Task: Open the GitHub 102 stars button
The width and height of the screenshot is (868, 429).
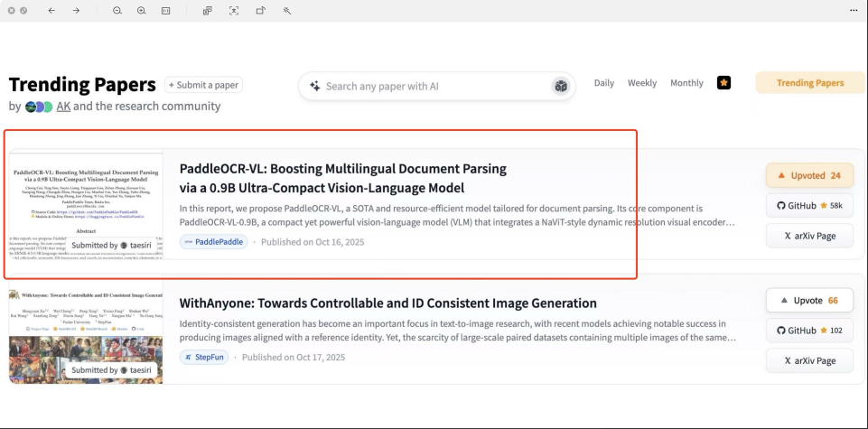Action: click(x=809, y=331)
